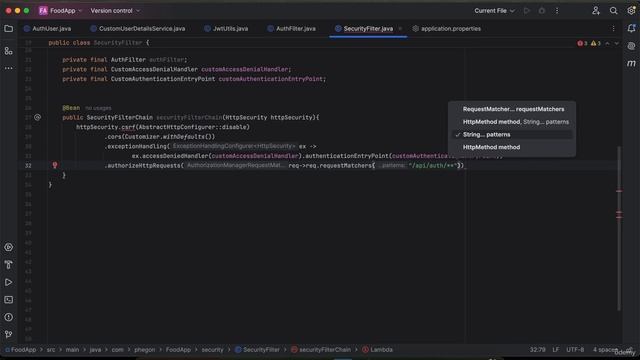
Task: Open the Notifications bell icon
Action: pos(631,29)
